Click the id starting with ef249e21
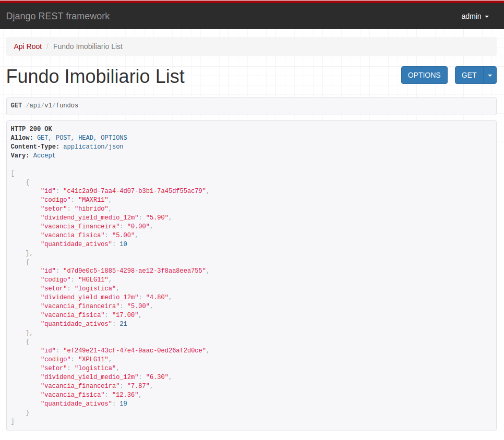Image resolution: width=504 pixels, height=440 pixels. pyautogui.click(x=136, y=350)
